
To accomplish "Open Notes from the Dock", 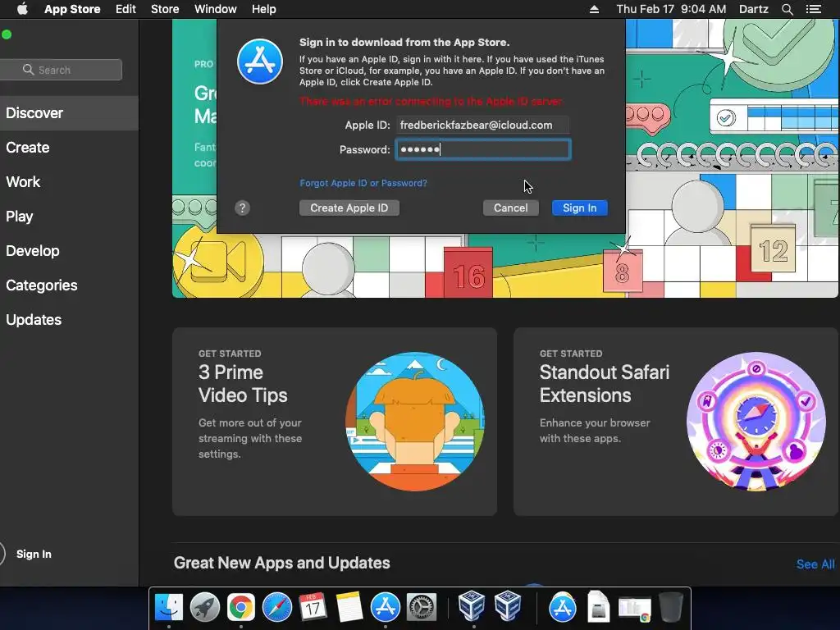I will coord(349,608).
